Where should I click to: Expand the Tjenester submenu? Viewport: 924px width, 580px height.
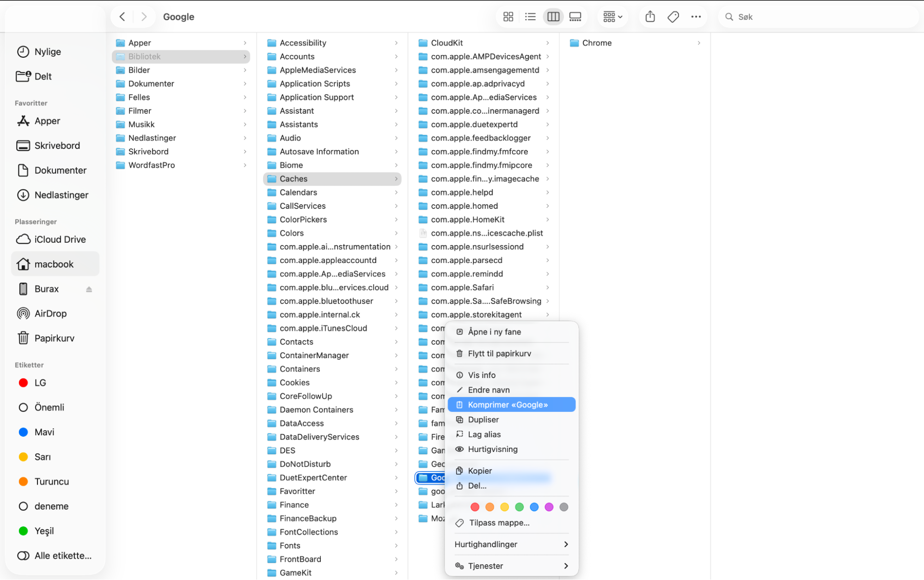511,566
